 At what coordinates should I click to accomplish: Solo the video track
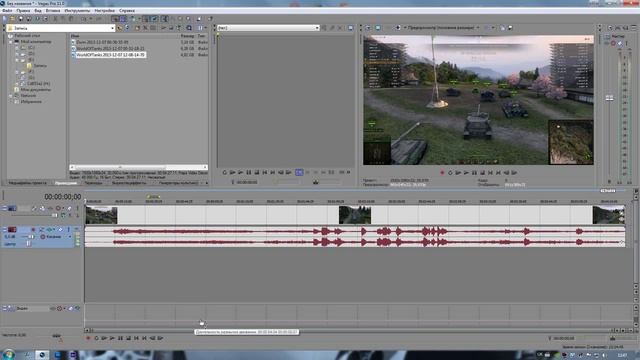77,209
